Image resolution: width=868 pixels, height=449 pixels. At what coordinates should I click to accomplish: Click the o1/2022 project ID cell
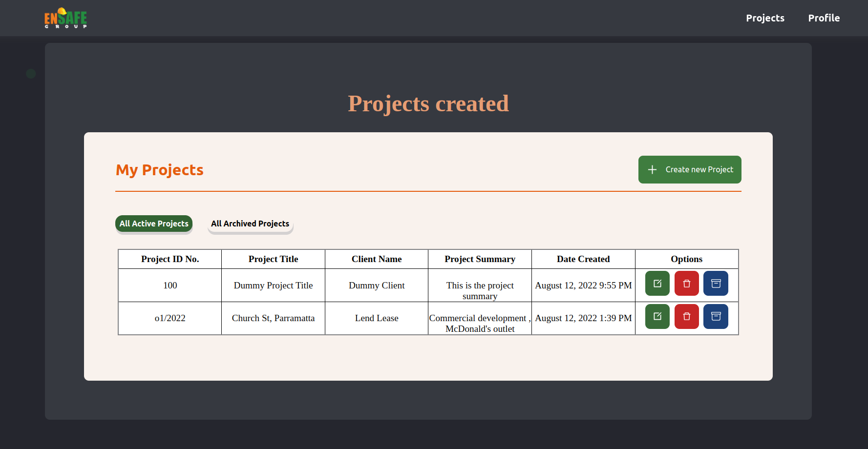click(x=170, y=318)
